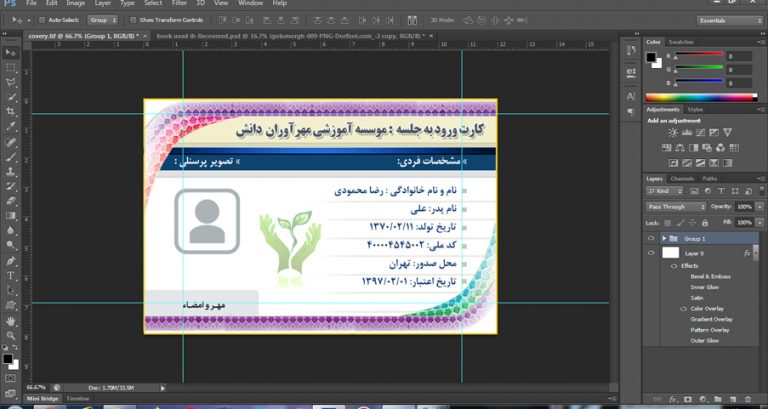Viewport: 768px width, 409px height.
Task: Add a Gradient Map adjustment
Action: (727, 163)
